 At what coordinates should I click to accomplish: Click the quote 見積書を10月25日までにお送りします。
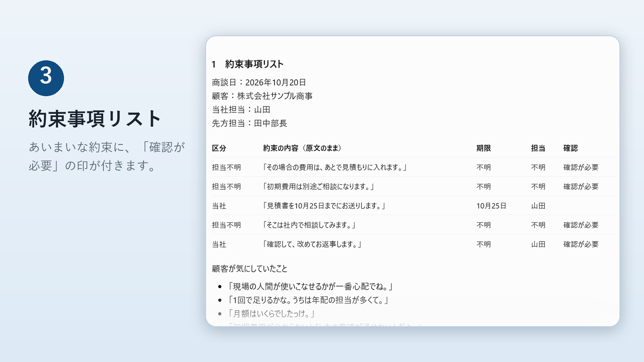pyautogui.click(x=324, y=206)
